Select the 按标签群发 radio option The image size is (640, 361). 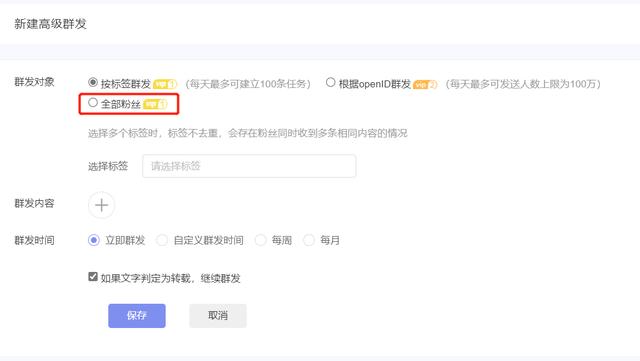click(93, 82)
